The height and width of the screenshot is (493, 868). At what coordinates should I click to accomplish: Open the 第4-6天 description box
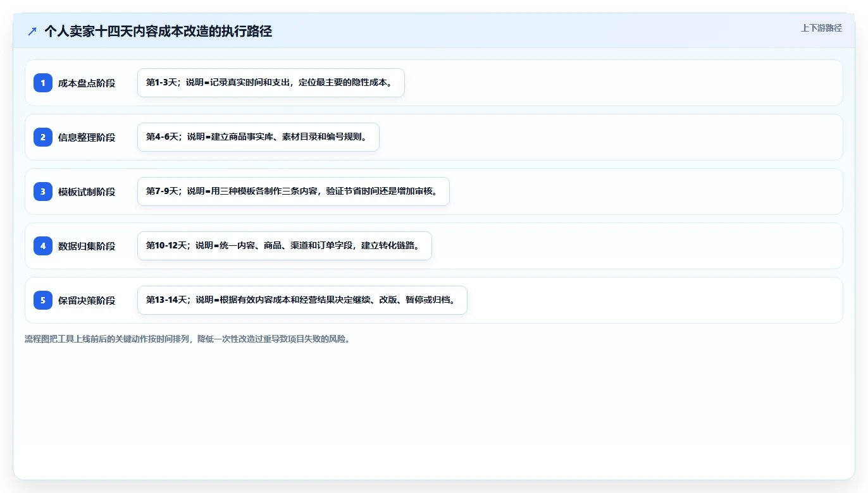point(258,137)
